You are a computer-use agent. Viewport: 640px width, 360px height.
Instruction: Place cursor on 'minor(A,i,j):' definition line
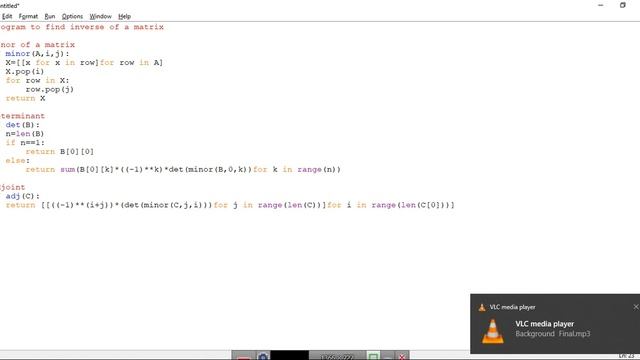37,53
